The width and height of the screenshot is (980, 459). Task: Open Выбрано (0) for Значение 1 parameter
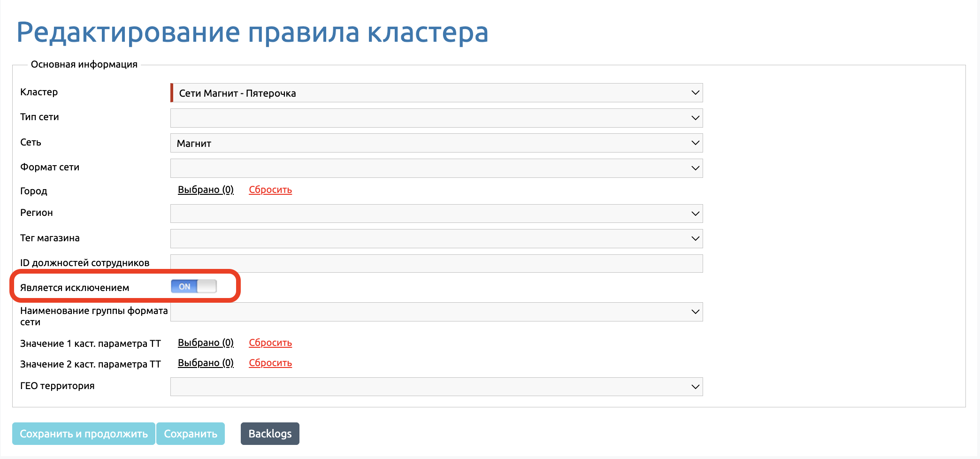click(206, 343)
